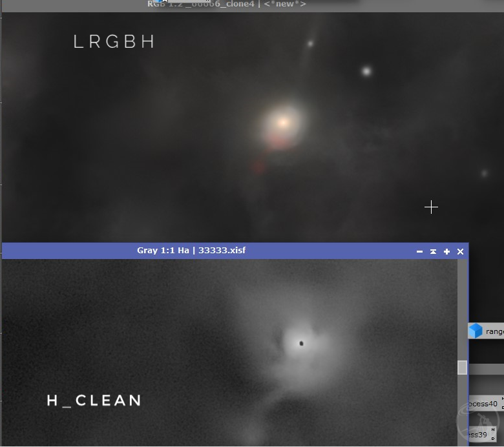Viewport: 504px width, 447px height.
Task: Click scrollbar track above the thumb
Action: pyautogui.click(x=462, y=309)
